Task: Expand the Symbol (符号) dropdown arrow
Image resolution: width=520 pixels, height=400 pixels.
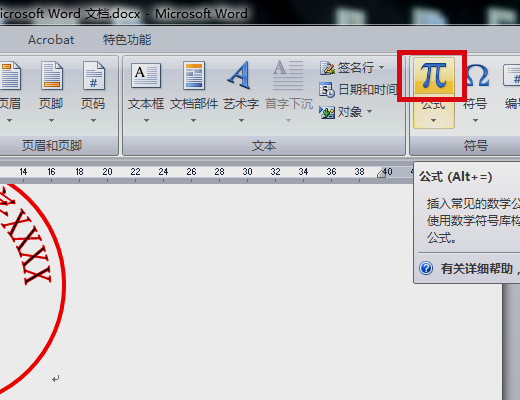Action: (x=476, y=120)
